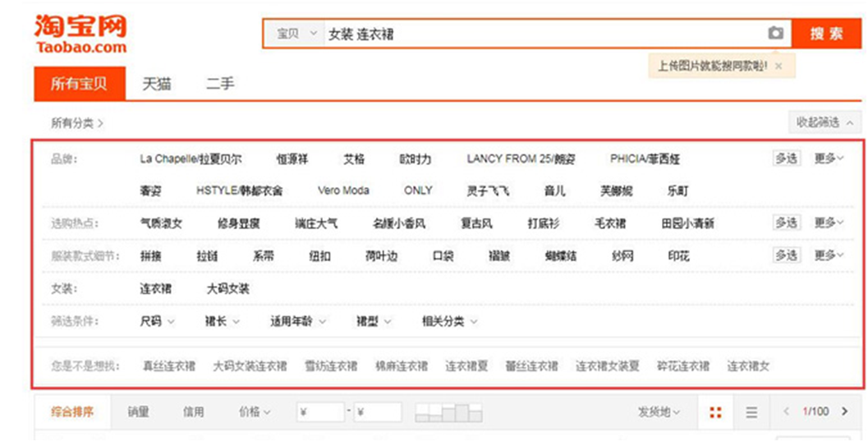Click the camera image search icon

pyautogui.click(x=775, y=34)
